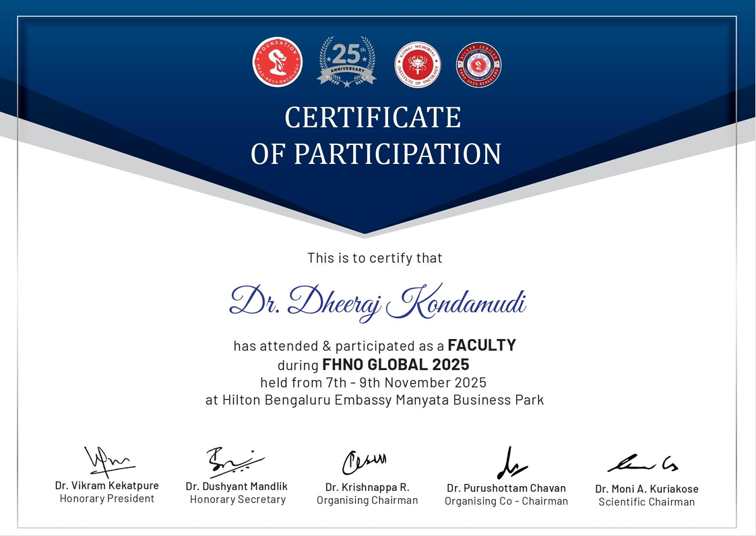
Task: Click the Honorary President title
Action: coord(107,499)
